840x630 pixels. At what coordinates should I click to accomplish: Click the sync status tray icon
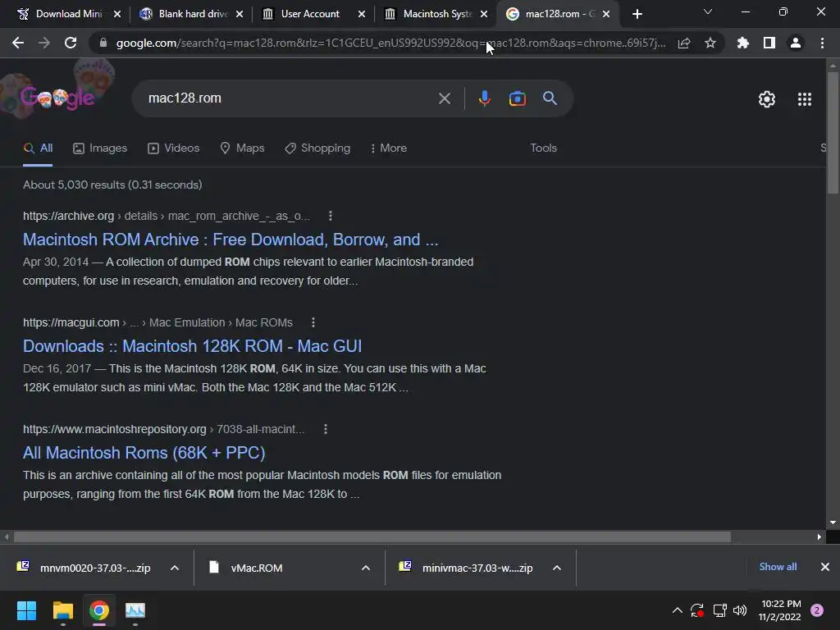pos(697,610)
